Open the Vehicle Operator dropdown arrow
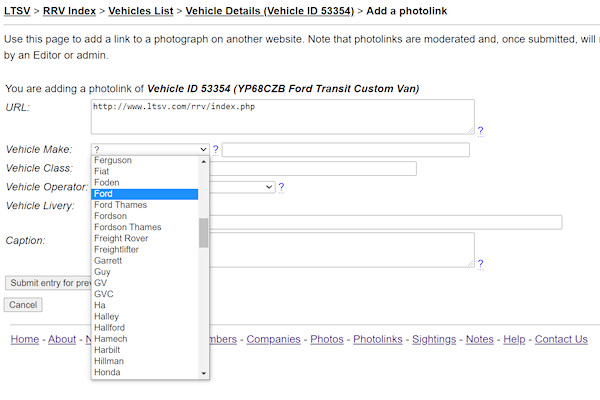This screenshot has height=400, width=600. click(270, 187)
